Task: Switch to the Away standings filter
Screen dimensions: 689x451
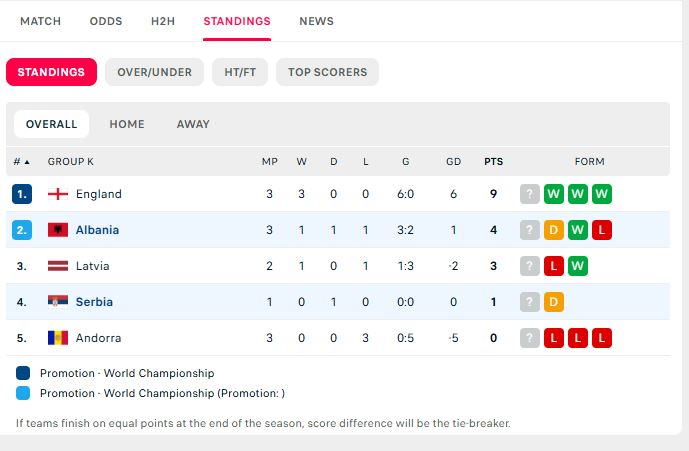Action: pyautogui.click(x=193, y=124)
